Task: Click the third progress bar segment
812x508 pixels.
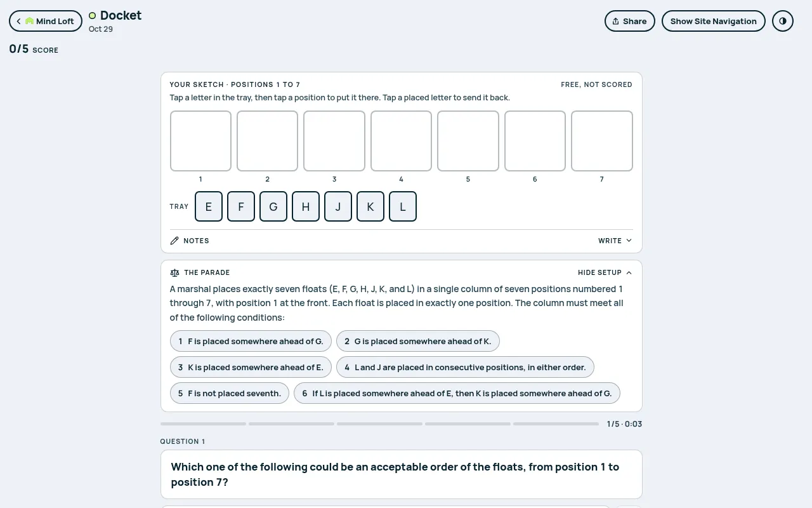Action: pyautogui.click(x=379, y=424)
